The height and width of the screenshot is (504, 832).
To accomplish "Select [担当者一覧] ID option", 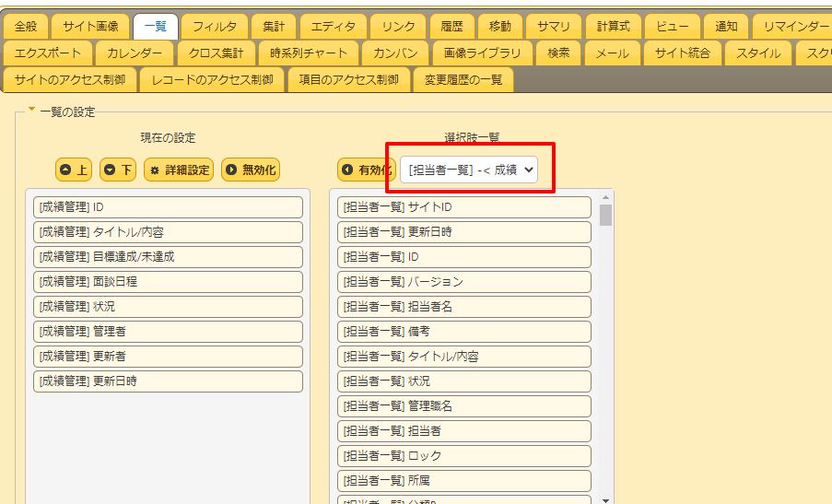I will tap(464, 257).
